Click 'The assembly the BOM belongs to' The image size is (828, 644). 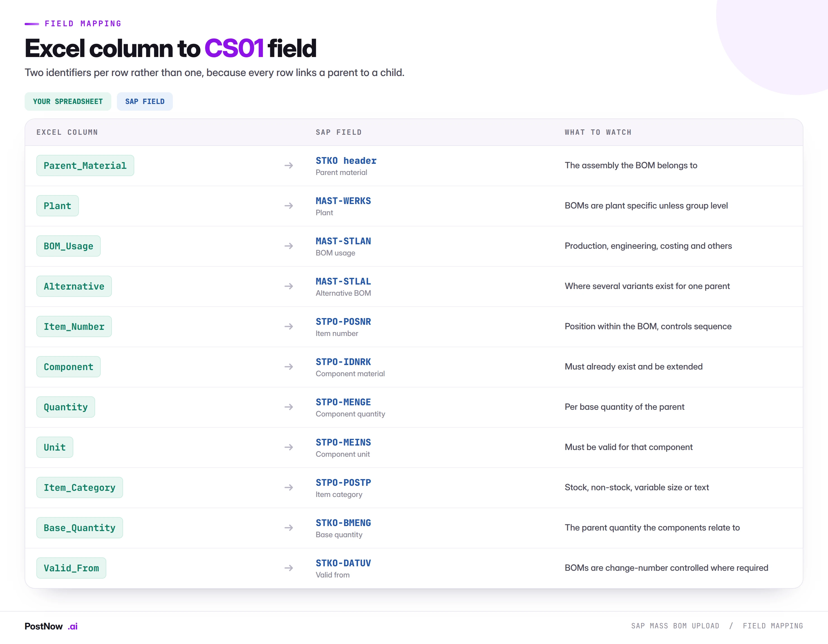[631, 165]
